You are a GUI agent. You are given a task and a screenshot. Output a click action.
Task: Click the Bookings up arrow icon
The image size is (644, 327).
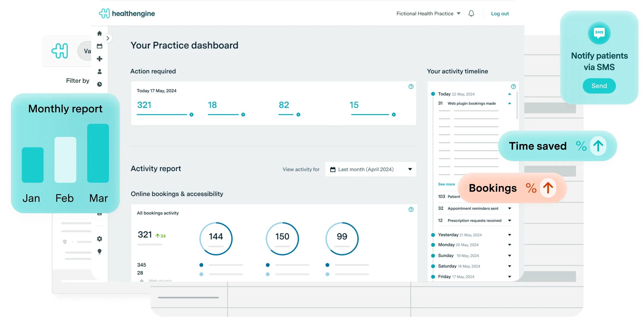coord(548,188)
